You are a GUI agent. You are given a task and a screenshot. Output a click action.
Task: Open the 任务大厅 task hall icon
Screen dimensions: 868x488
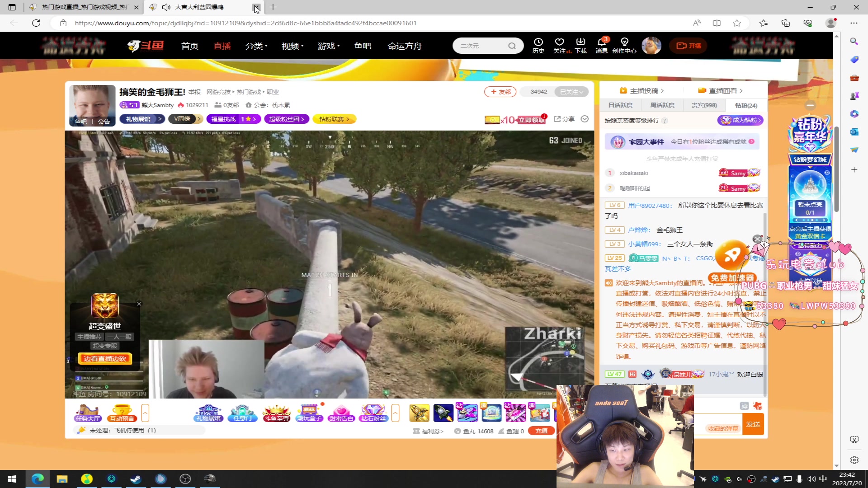coord(88,413)
